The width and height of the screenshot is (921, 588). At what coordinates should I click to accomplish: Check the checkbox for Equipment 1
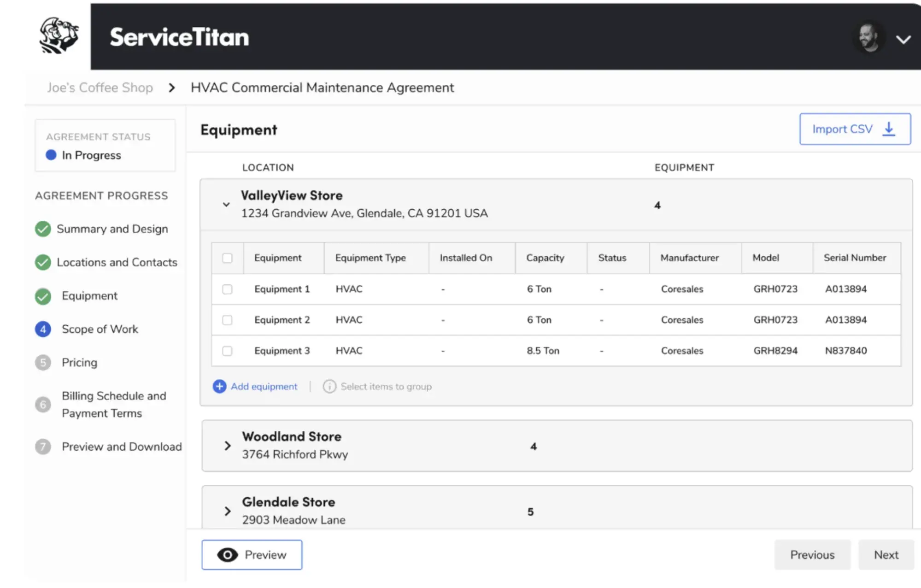click(227, 289)
